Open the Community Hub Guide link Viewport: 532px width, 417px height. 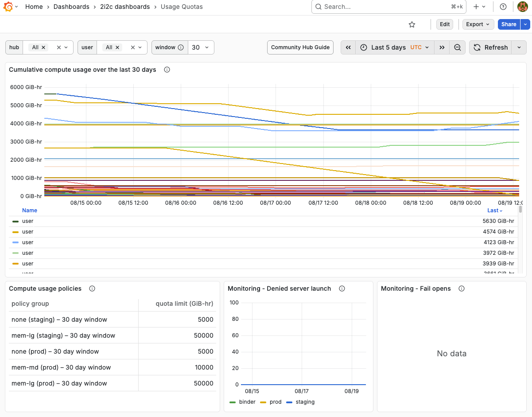point(300,47)
